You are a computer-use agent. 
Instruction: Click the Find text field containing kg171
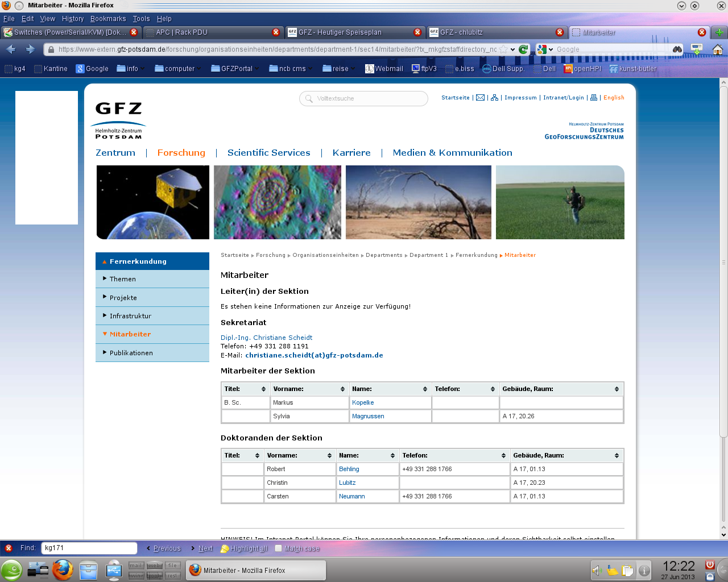click(x=89, y=548)
